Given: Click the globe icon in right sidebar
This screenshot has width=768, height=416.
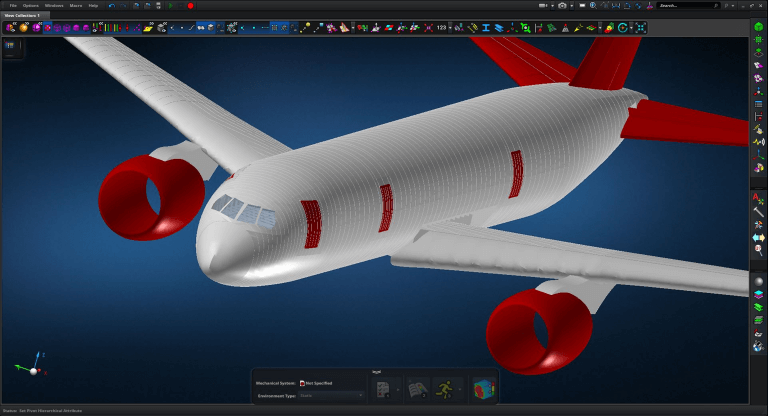Looking at the screenshot, I should click(x=758, y=346).
